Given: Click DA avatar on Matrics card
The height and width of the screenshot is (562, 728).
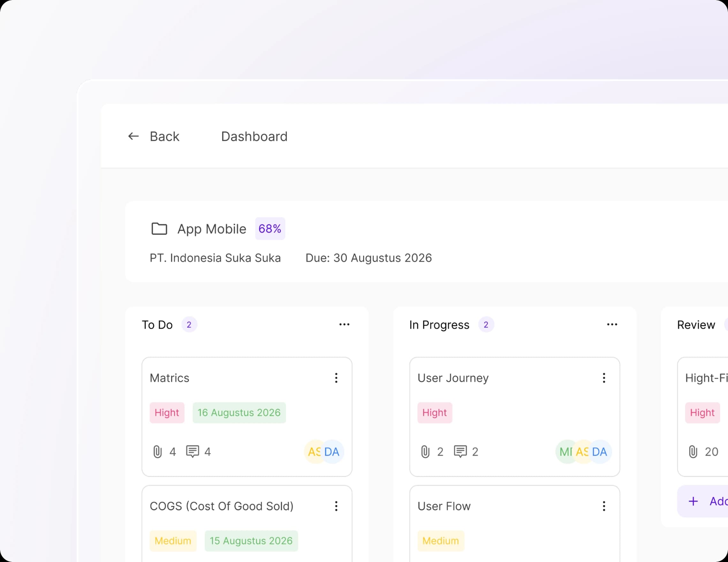Looking at the screenshot, I should pos(332,452).
